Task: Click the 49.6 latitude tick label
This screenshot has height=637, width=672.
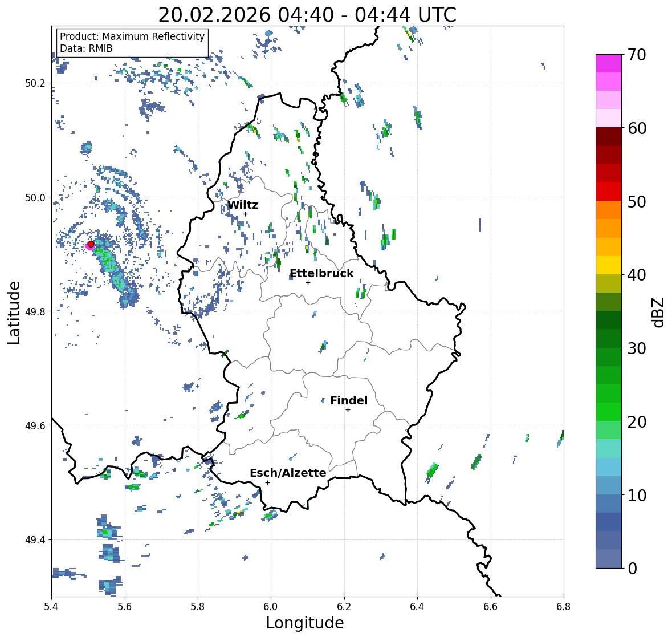Action: pyautogui.click(x=35, y=425)
